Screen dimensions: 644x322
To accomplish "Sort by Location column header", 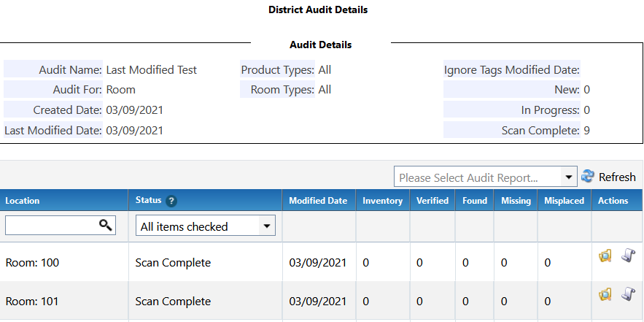I will pyautogui.click(x=22, y=201).
